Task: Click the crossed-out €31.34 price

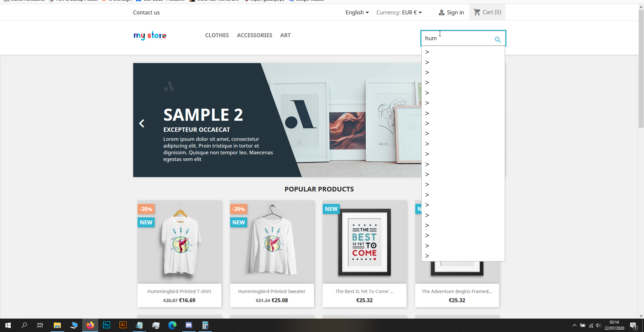Action: coord(263,300)
